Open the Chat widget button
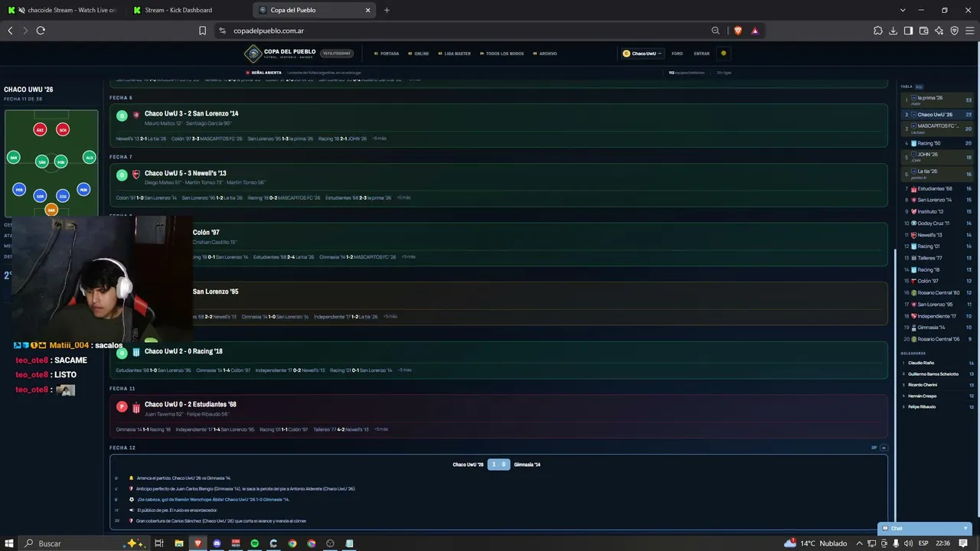The width and height of the screenshot is (980, 551). tap(925, 528)
